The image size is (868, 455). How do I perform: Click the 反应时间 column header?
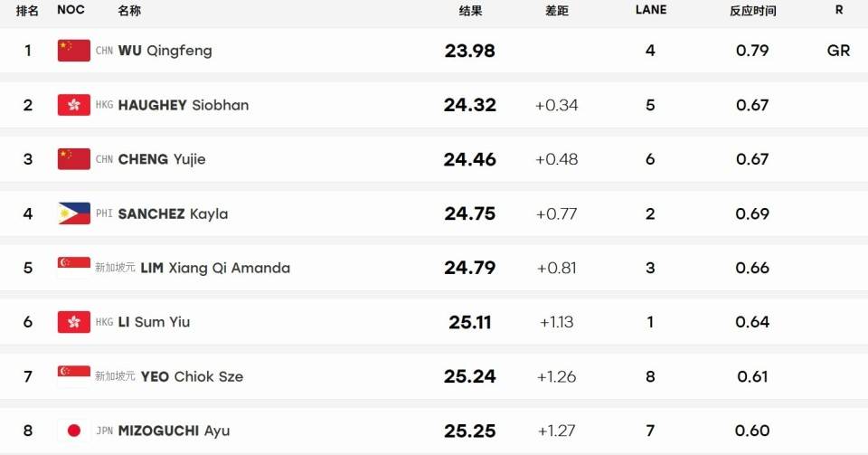(753, 11)
